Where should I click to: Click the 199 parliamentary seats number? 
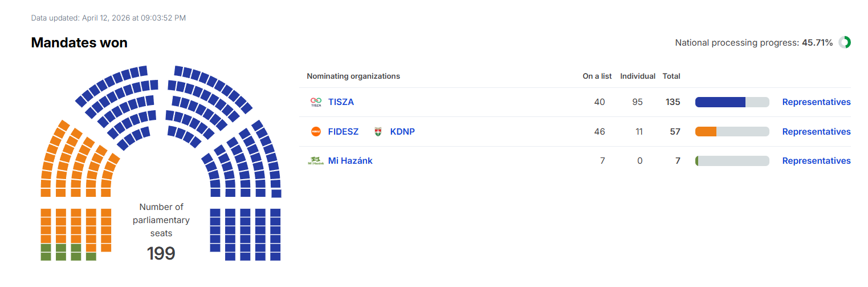point(161,253)
